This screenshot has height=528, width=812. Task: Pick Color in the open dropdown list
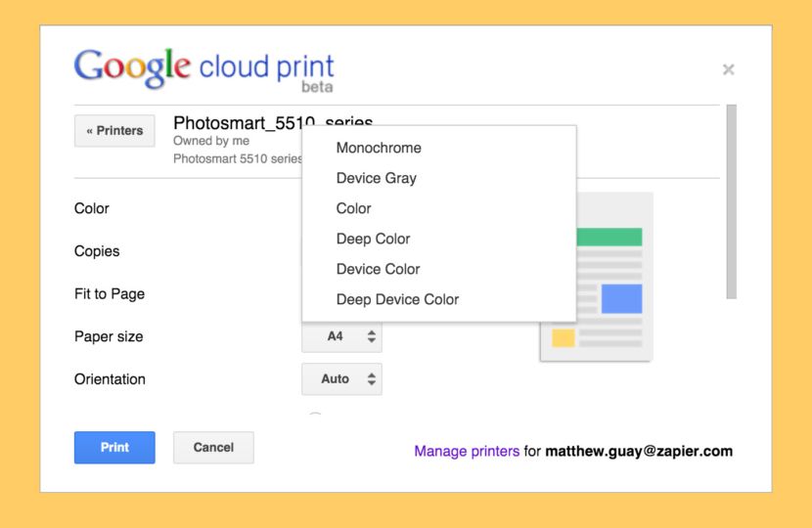pos(353,208)
